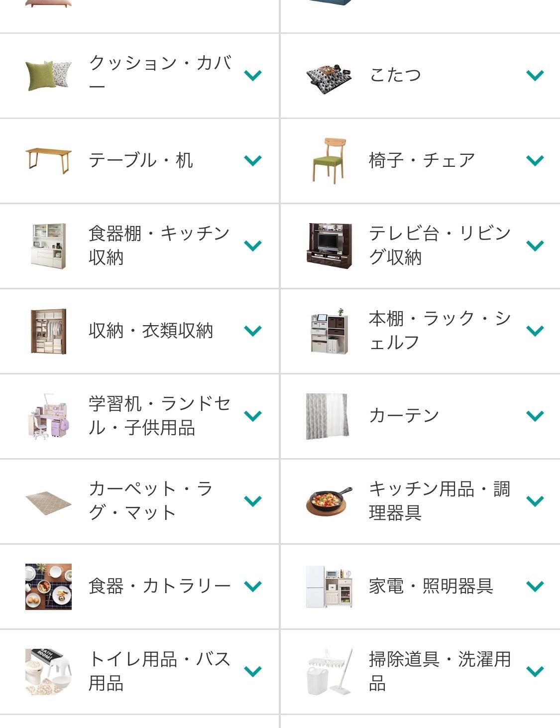Click the wardrobe closet storage icon
The image size is (560, 728).
point(48,331)
